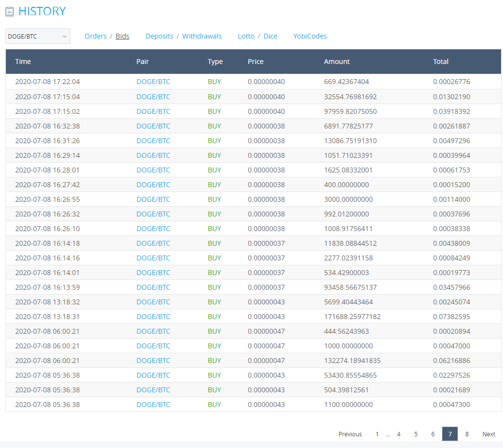Go to the Lotto history
The image size is (503, 448).
pos(246,36)
